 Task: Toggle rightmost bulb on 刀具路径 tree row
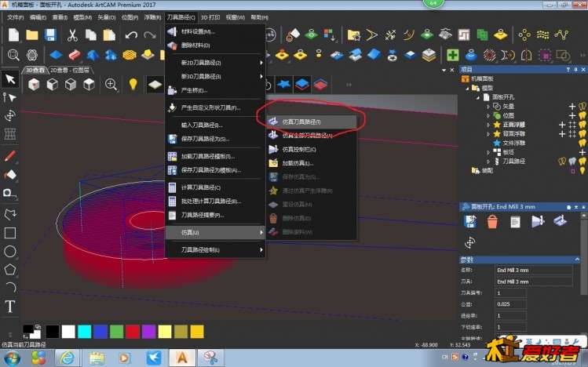583,162
